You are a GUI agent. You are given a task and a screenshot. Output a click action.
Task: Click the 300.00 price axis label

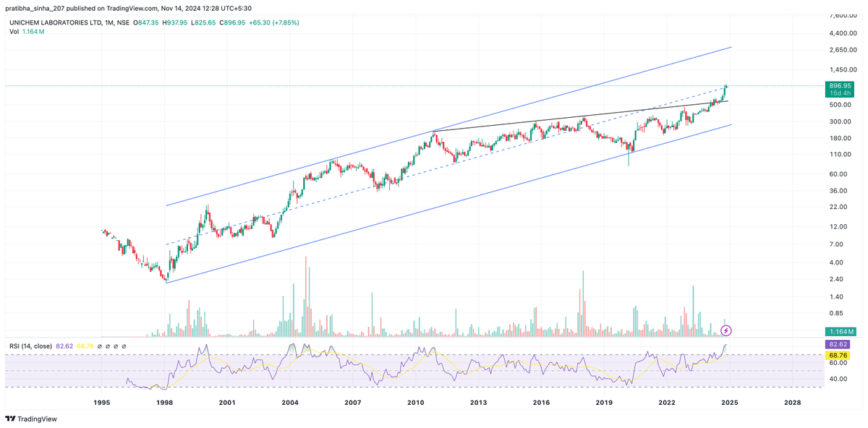point(840,121)
